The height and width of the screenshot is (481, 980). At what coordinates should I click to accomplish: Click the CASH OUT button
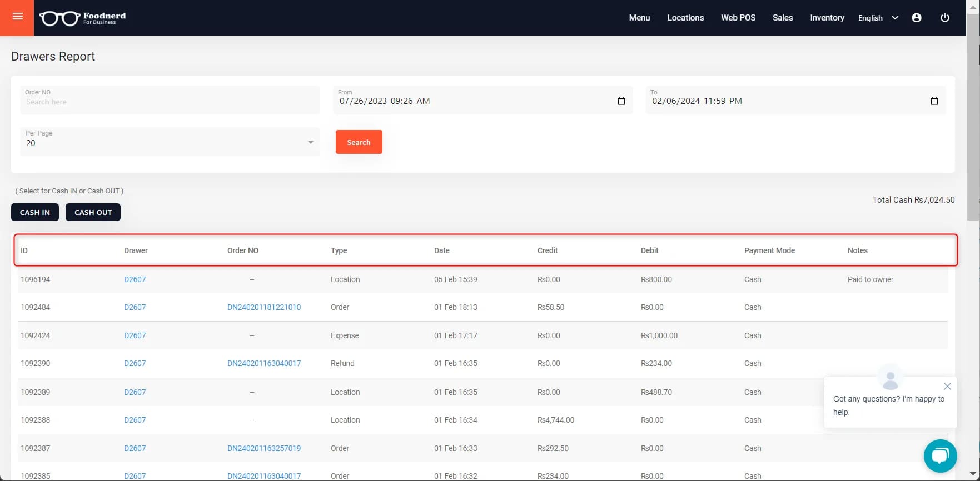click(x=93, y=212)
